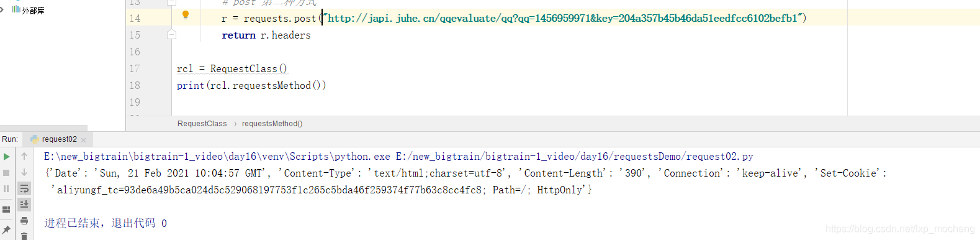Collapse the fold marker at line 15

tap(171, 35)
